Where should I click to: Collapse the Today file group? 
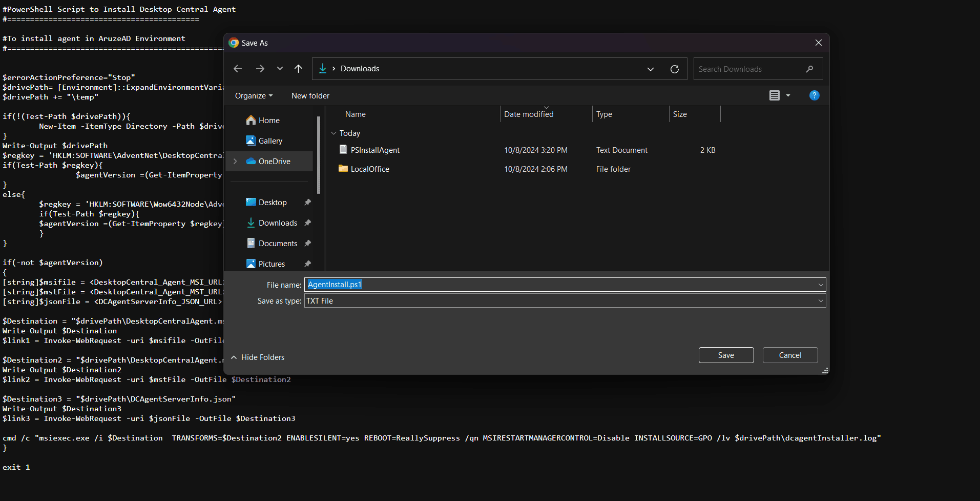334,133
